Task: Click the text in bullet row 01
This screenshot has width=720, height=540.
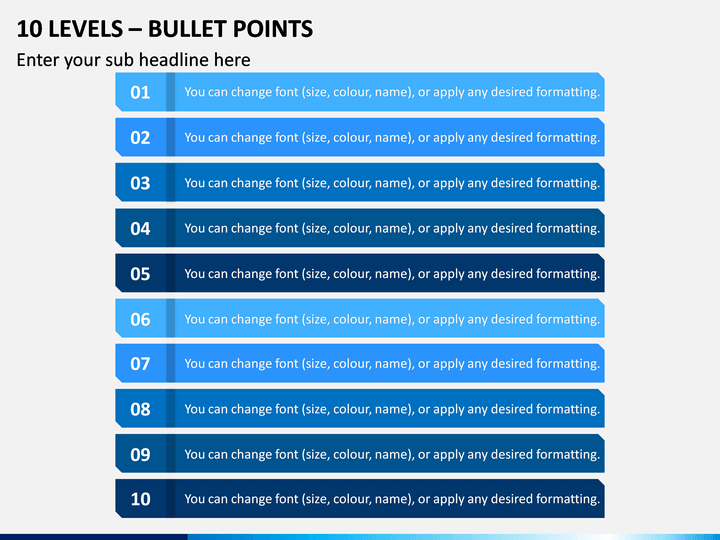Action: pos(392,92)
